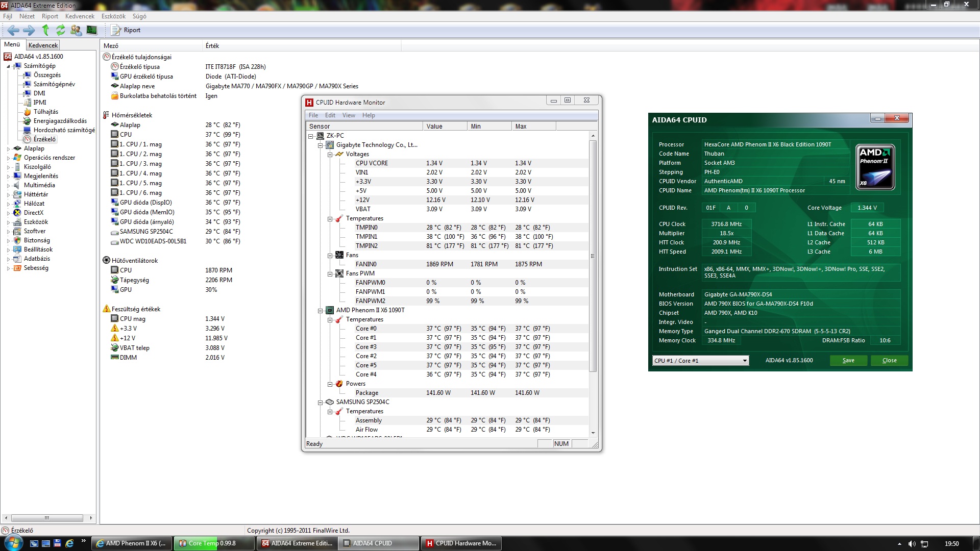Viewport: 980px width, 551px height.
Task: Collapse the AMD Phenom II X6 1090T node
Action: click(320, 311)
